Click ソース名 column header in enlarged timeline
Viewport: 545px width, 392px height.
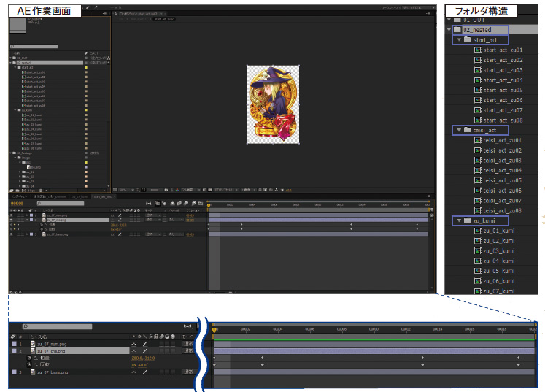pos(39,337)
